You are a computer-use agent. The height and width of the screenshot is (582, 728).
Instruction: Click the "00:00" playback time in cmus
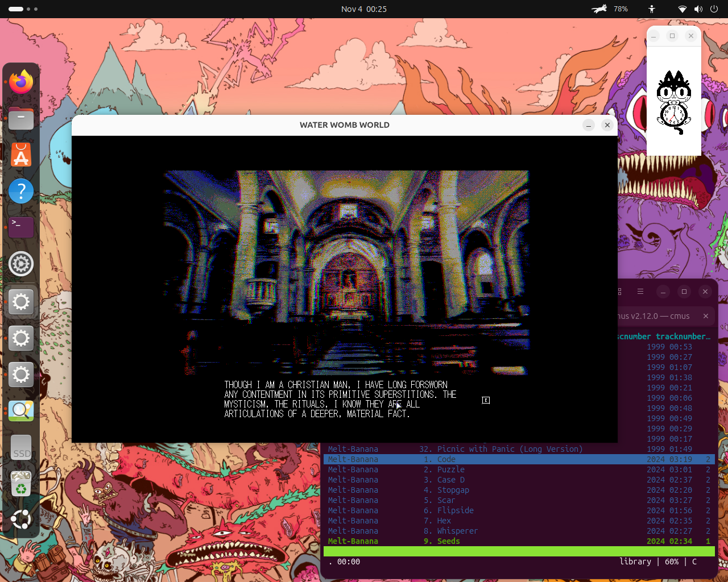(349, 562)
